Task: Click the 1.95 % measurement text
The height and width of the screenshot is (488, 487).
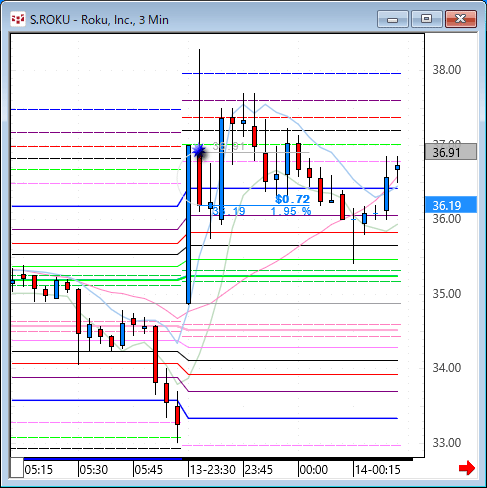Action: click(291, 211)
